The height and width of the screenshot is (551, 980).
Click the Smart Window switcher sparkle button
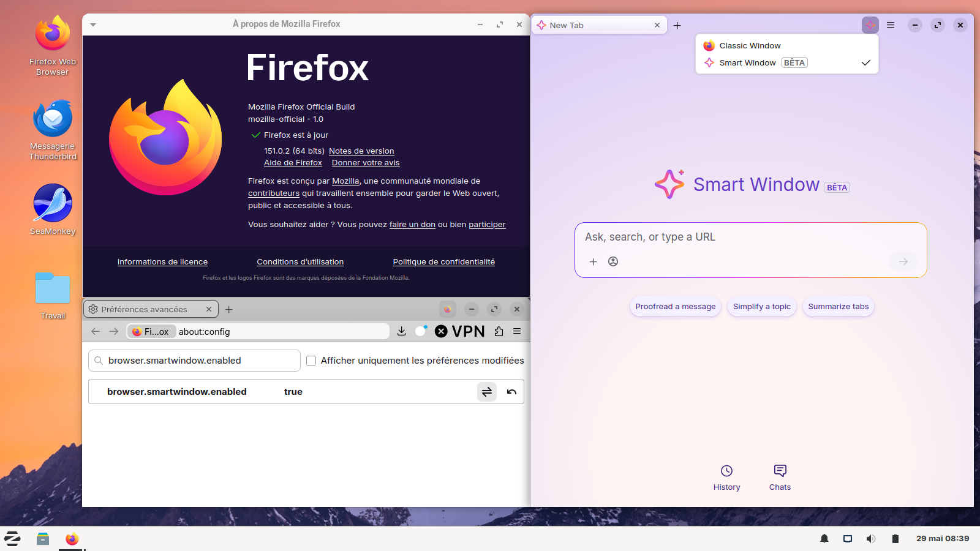(x=870, y=25)
